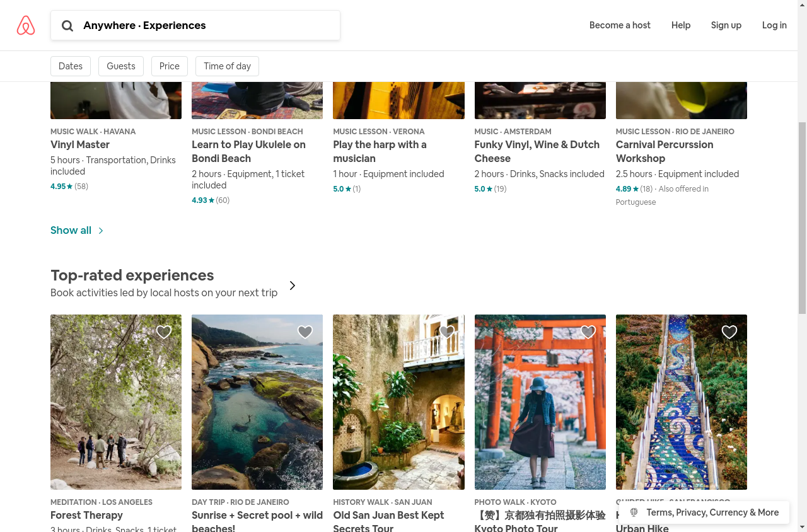Screen dimensions: 807x532
Task: Click arrow icon next to Show all
Action: click(x=101, y=231)
